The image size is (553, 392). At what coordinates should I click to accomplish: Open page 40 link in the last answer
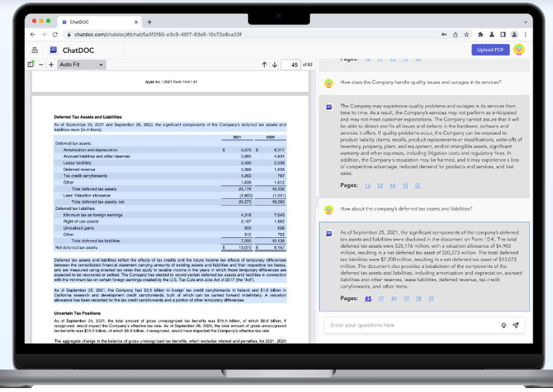coord(394,299)
